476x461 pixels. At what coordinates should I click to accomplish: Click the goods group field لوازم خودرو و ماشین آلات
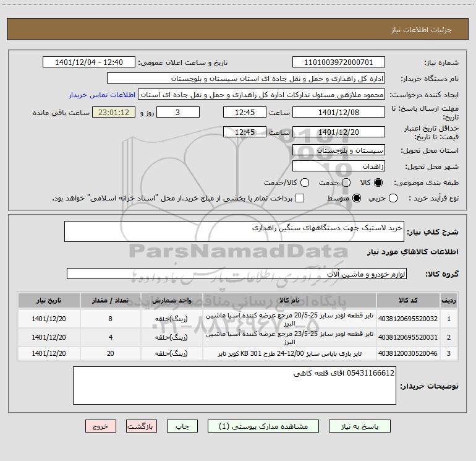[237, 274]
